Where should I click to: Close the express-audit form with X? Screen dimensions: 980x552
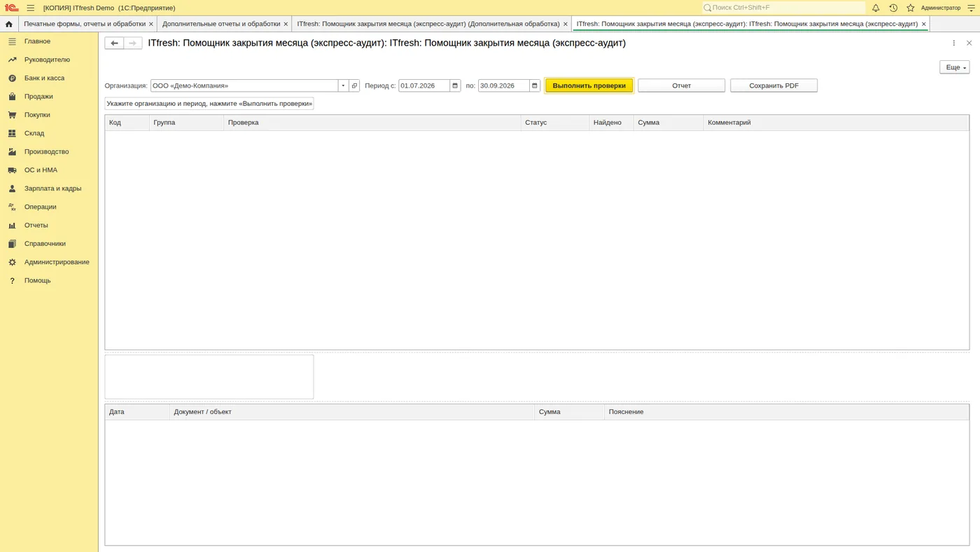969,43
